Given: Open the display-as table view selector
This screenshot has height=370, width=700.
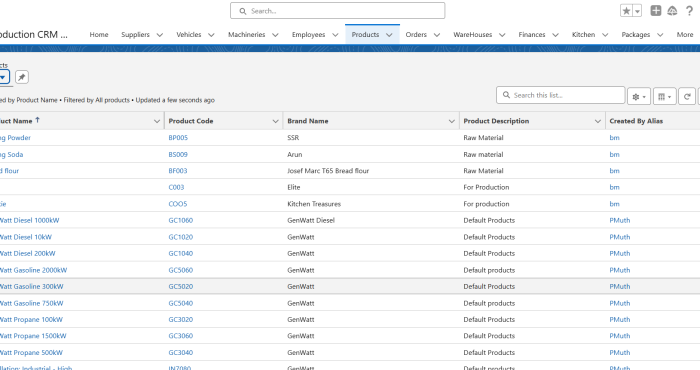Looking at the screenshot, I should (664, 96).
